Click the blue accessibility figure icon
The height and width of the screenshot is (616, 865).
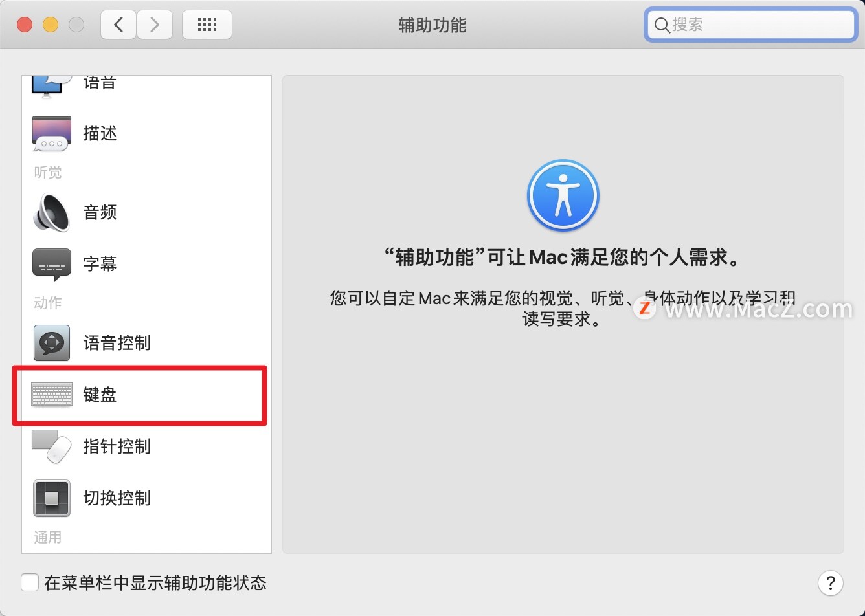point(563,196)
